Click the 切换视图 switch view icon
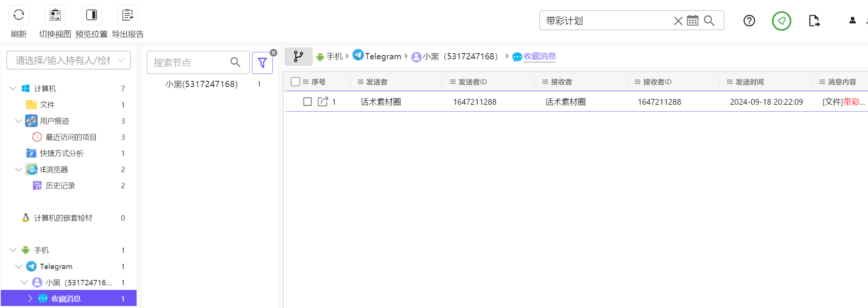Screen dimensions: 868x308 tap(55, 15)
